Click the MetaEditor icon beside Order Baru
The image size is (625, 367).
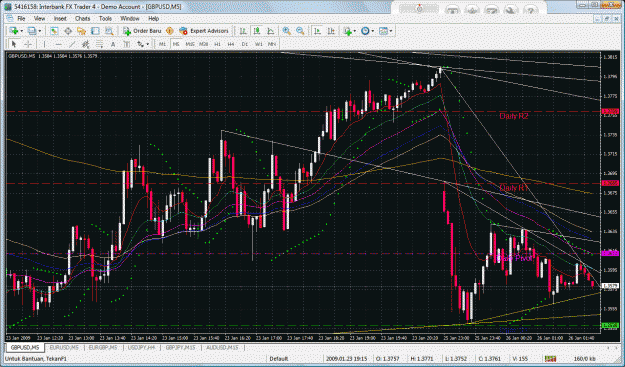(169, 31)
